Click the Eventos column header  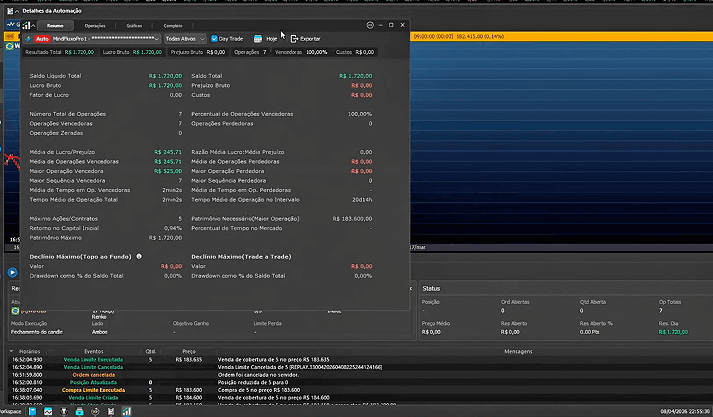[x=94, y=351]
